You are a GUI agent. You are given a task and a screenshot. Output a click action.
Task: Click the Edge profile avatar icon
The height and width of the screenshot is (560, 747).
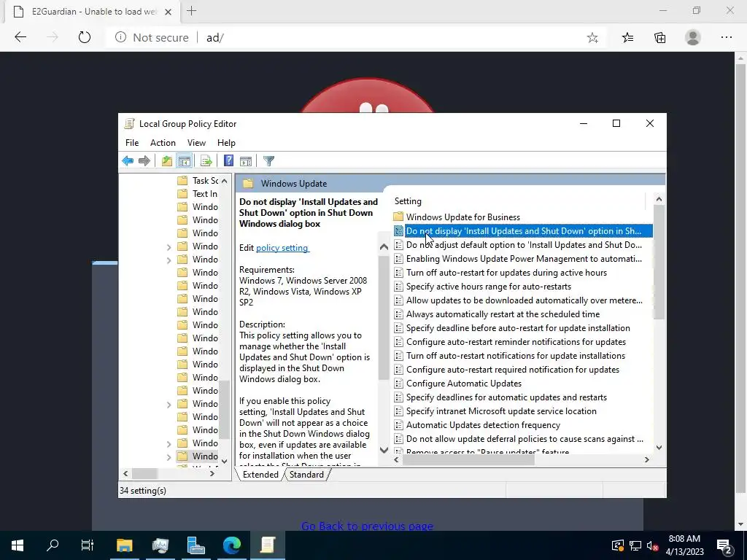693,37
